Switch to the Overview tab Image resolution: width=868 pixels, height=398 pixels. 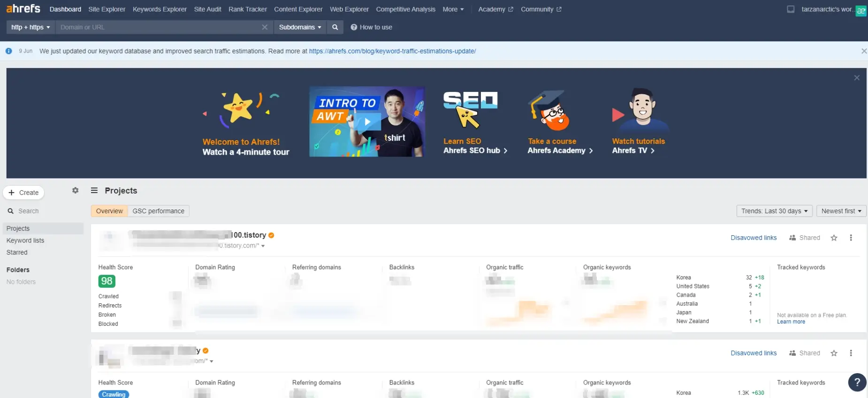(x=109, y=211)
